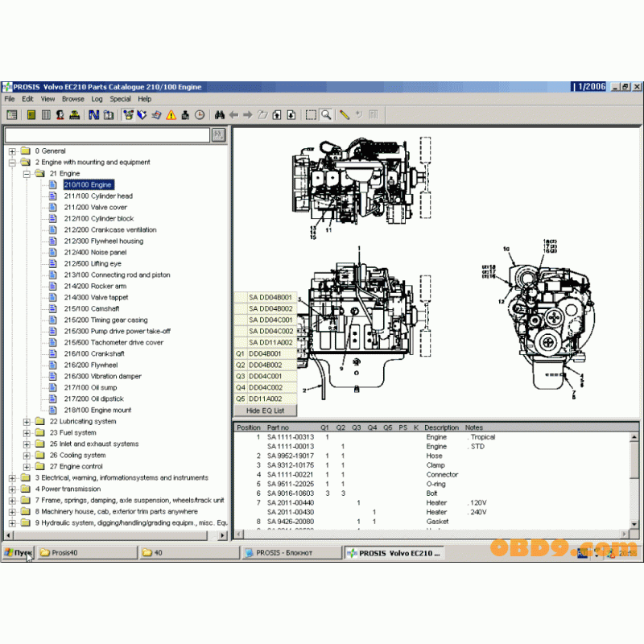Click the yellow warning triangle icon

[171, 115]
